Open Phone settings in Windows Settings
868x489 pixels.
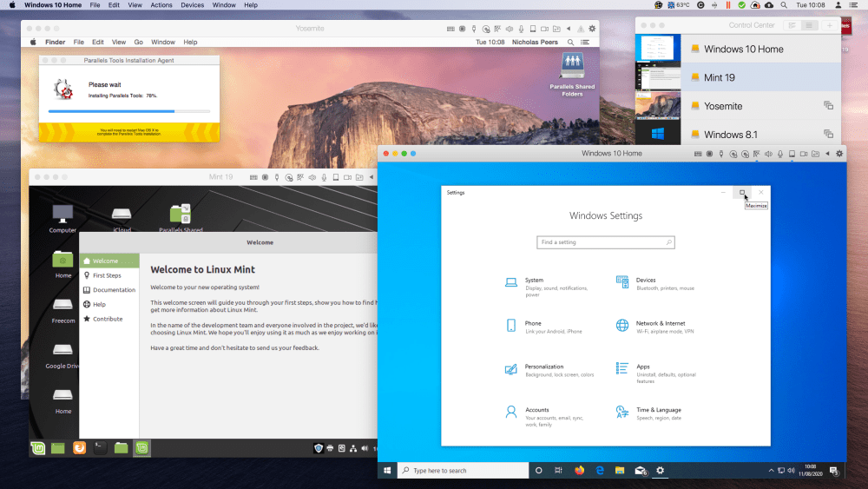click(543, 327)
